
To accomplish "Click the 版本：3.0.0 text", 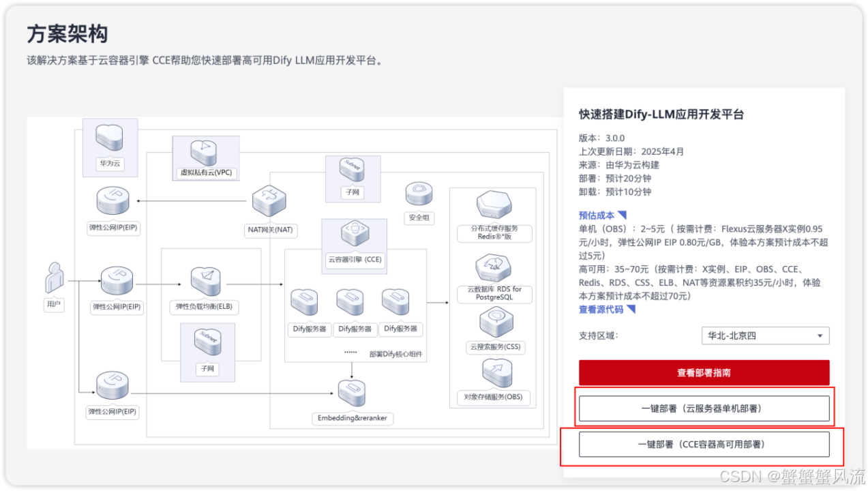I will pos(601,138).
